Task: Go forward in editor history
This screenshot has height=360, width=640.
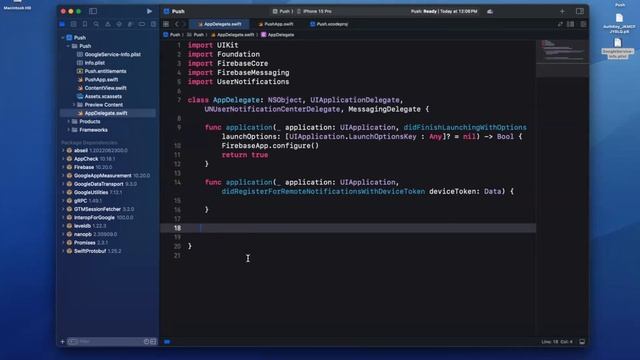Action: pyautogui.click(x=184, y=24)
